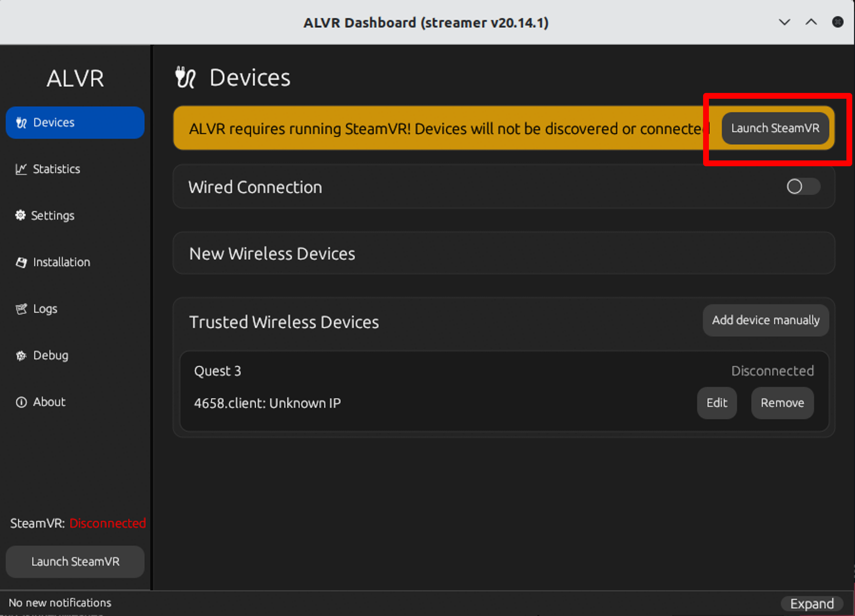Click the window maximize chevron up
Image resolution: width=855 pixels, height=616 pixels.
pyautogui.click(x=811, y=22)
